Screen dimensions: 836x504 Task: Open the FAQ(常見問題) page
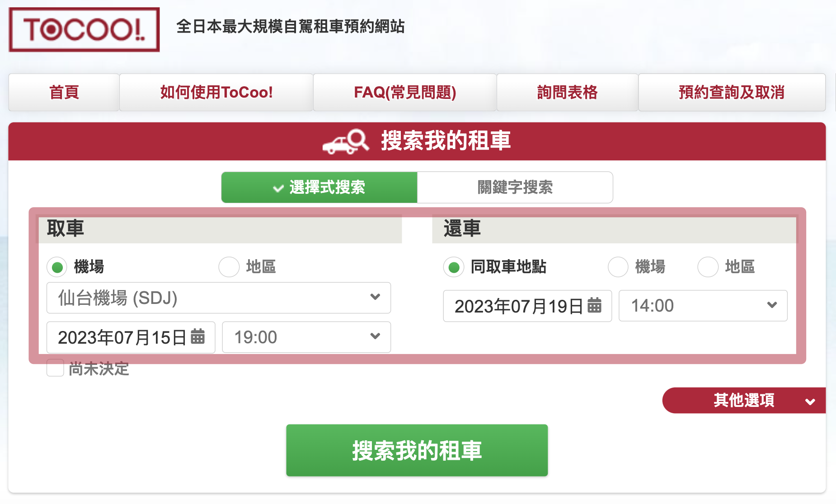pos(404,93)
